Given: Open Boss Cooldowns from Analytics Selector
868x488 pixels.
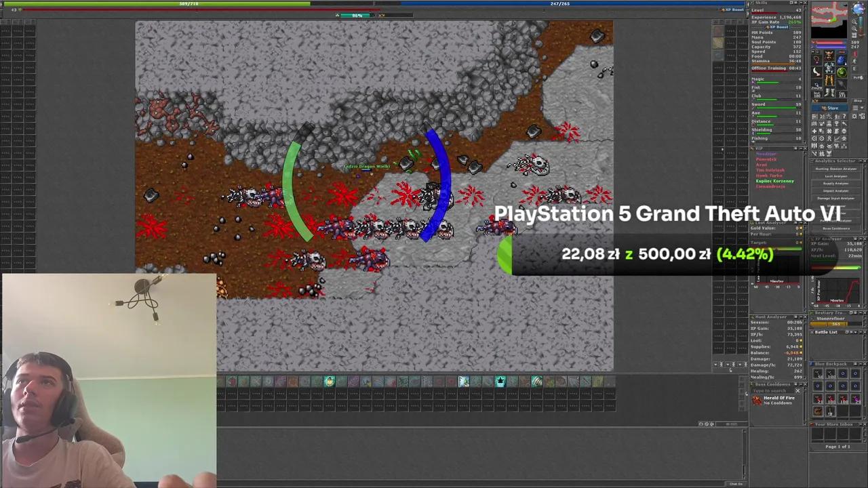Looking at the screenshot, I should [x=837, y=228].
